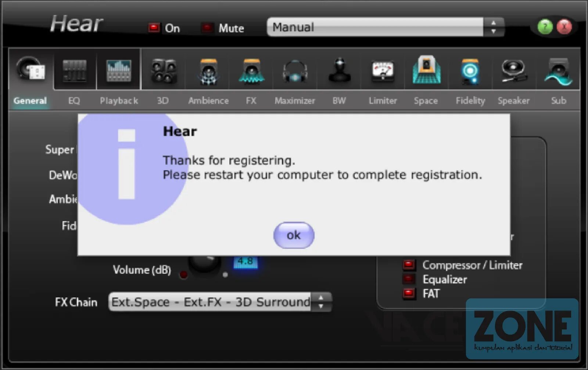Click the FX Chain dropdown arrows
Image resolution: width=588 pixels, height=370 pixels.
pos(321,302)
